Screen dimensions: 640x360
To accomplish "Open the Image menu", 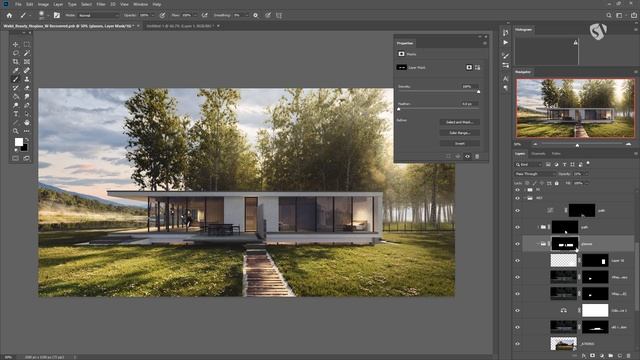I will click(x=43, y=4).
